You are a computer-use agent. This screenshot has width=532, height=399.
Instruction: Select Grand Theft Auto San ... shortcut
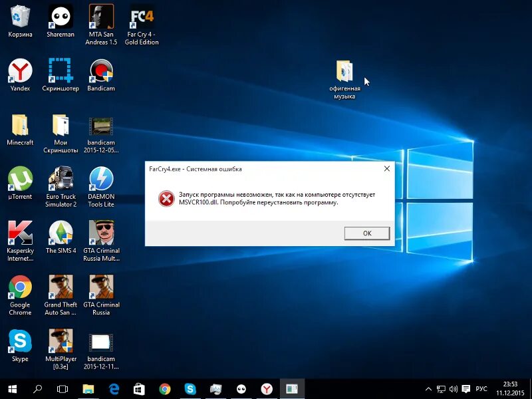point(61,295)
